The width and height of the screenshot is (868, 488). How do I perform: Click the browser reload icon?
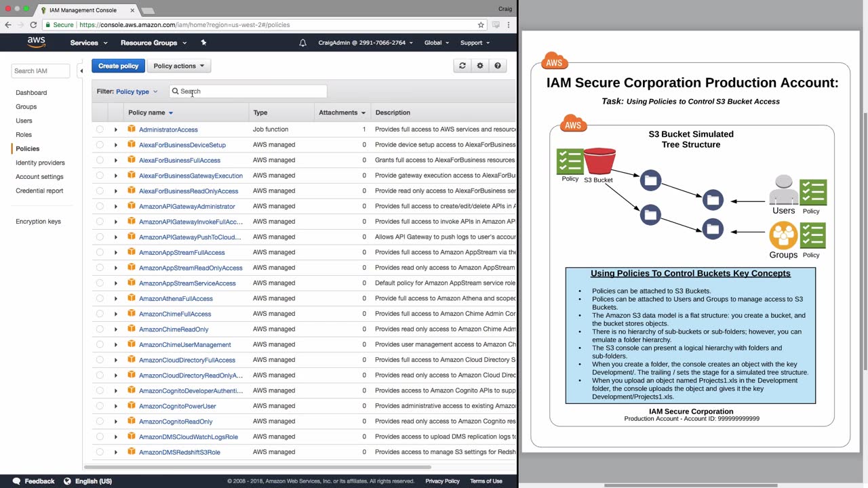(x=33, y=24)
